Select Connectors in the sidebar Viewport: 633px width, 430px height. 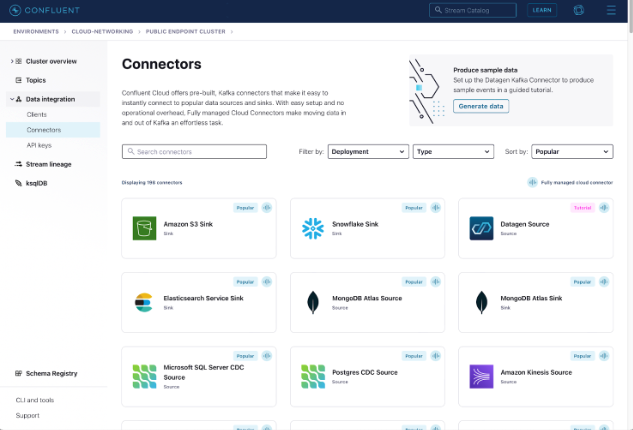pos(53,130)
